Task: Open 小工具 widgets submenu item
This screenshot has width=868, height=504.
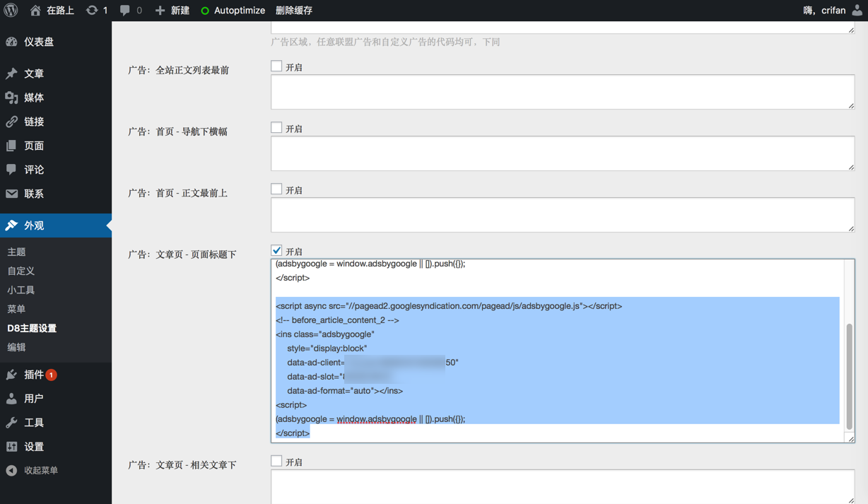Action: pyautogui.click(x=21, y=291)
